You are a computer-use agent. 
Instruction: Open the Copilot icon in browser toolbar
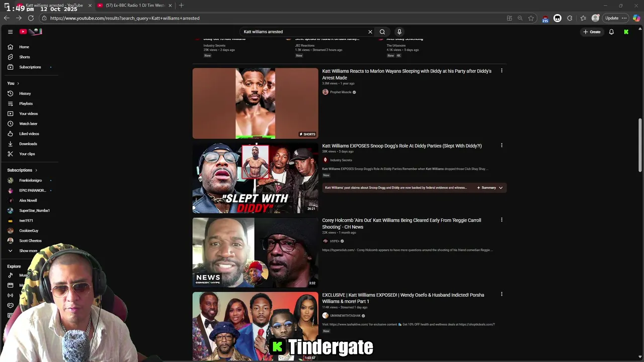636,18
